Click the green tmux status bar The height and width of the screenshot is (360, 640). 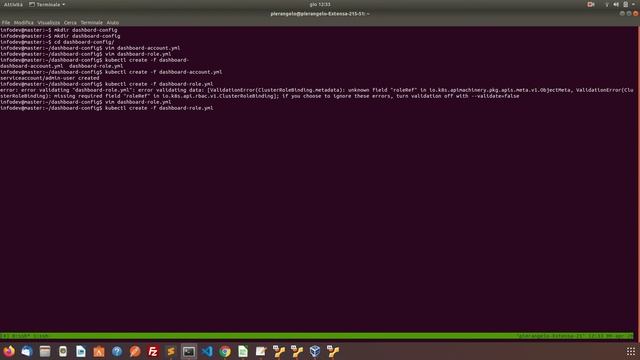[x=317, y=336]
